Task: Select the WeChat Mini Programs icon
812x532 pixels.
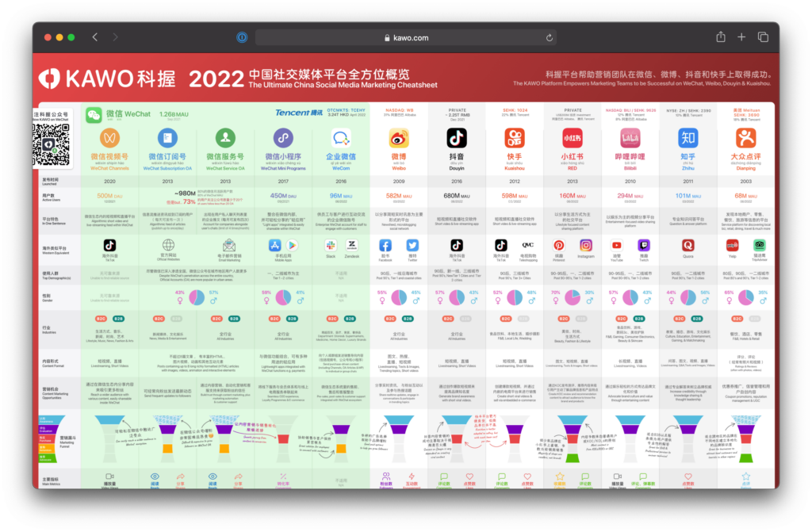Action: (283, 138)
